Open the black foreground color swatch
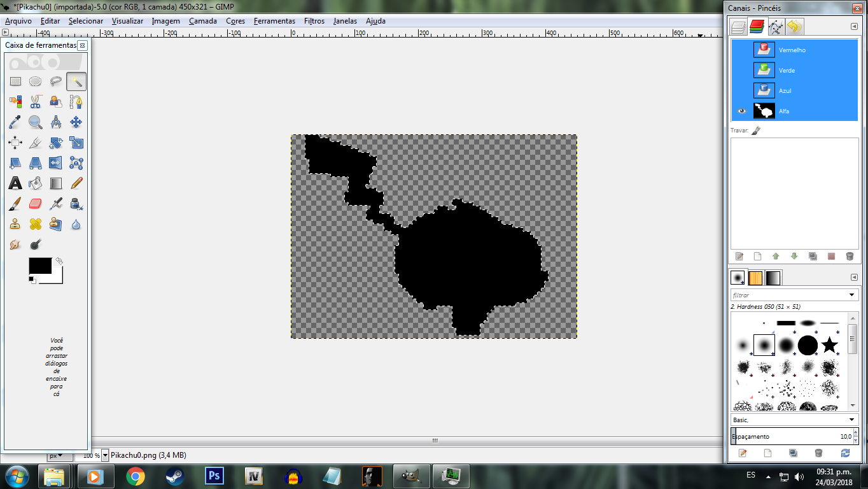 (39, 266)
